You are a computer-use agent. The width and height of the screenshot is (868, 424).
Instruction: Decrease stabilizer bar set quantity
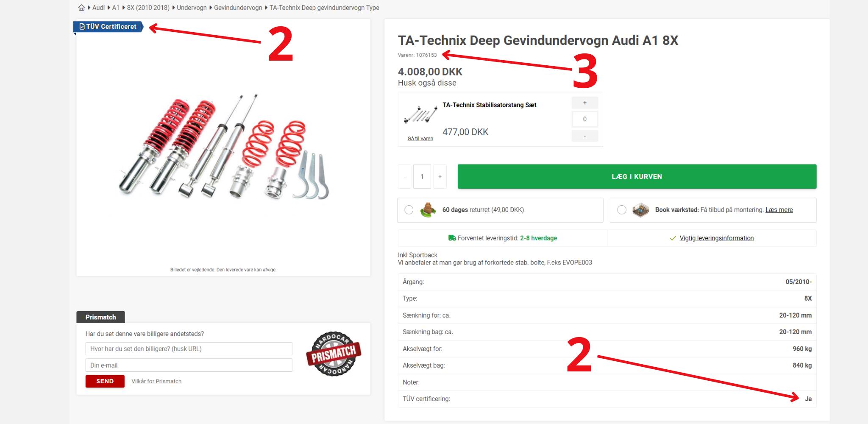pyautogui.click(x=584, y=136)
